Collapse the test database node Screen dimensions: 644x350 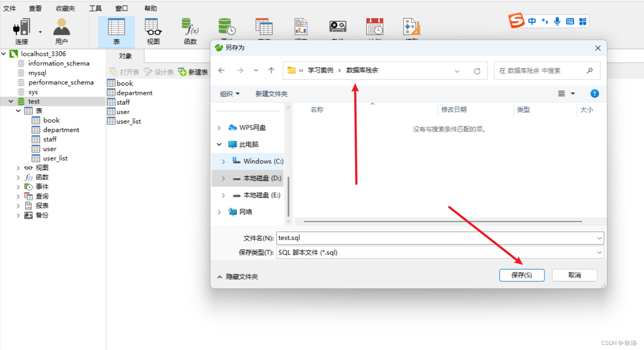[x=11, y=101]
